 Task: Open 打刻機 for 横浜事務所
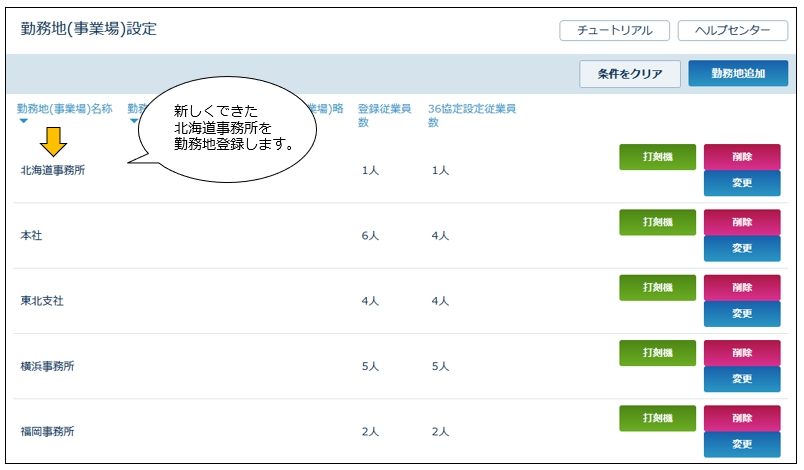click(x=657, y=353)
